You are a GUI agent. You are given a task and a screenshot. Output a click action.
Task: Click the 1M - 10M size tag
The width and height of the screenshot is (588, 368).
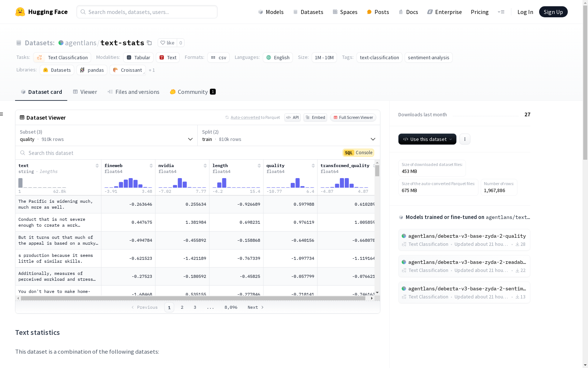(324, 57)
